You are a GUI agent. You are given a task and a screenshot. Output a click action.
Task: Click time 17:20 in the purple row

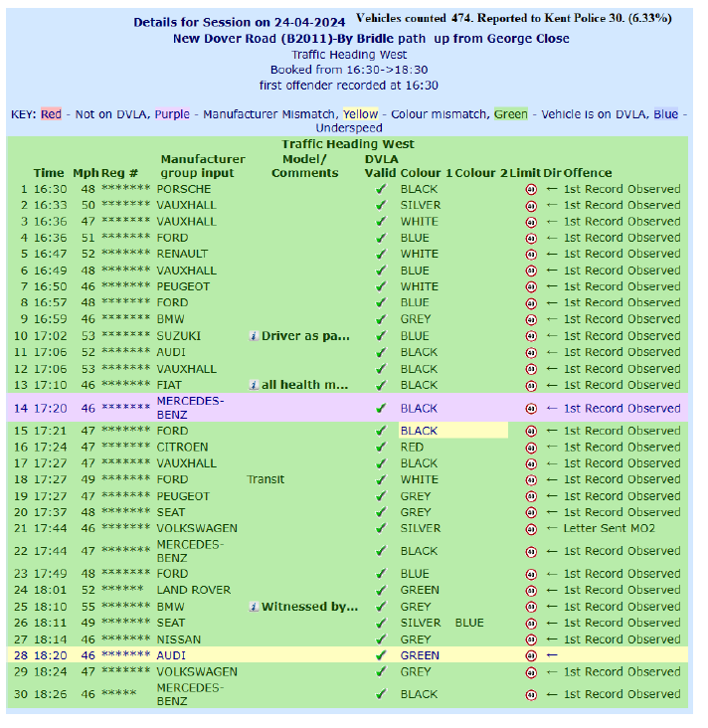pos(50,408)
